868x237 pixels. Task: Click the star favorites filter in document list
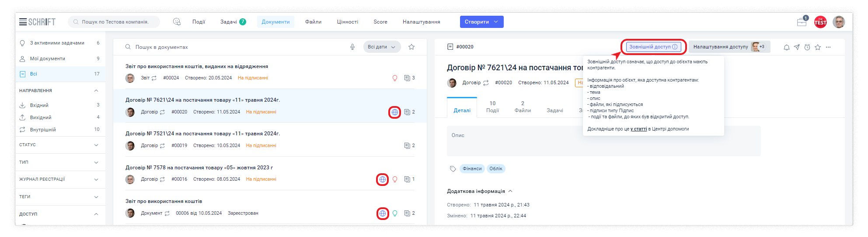pos(411,47)
